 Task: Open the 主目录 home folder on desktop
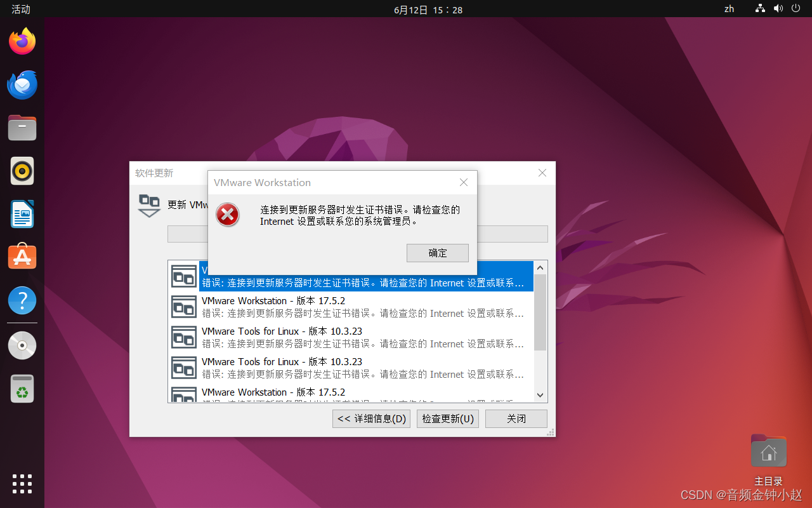768,460
